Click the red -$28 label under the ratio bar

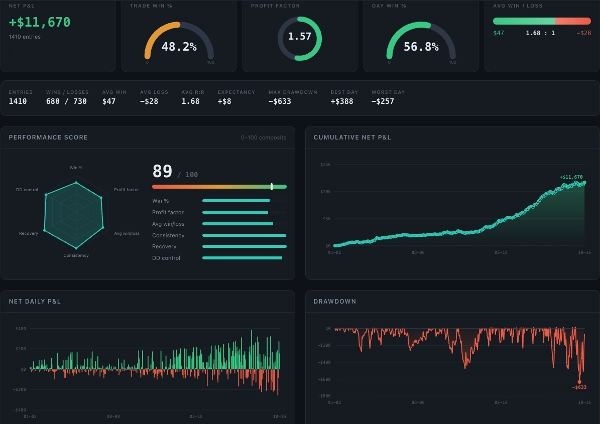(x=584, y=33)
